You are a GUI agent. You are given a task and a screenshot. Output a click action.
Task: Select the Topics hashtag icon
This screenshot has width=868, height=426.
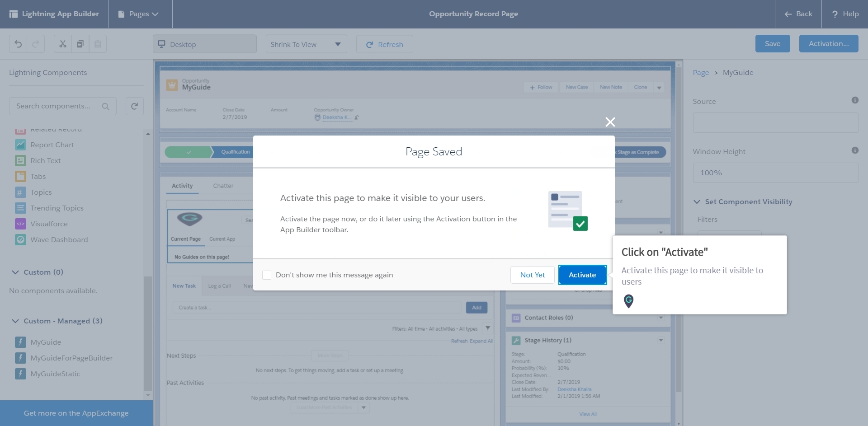click(20, 192)
